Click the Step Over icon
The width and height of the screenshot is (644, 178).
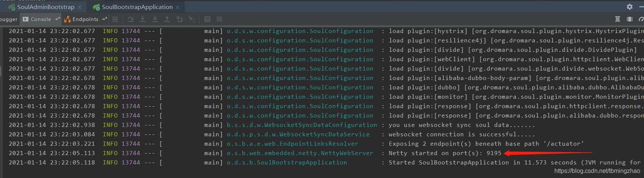[x=130, y=19]
